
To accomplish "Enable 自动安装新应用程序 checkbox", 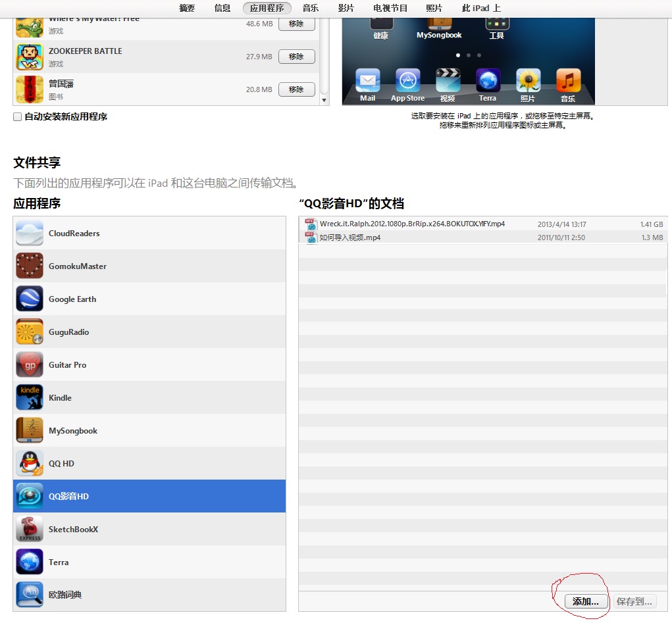I will click(x=18, y=116).
